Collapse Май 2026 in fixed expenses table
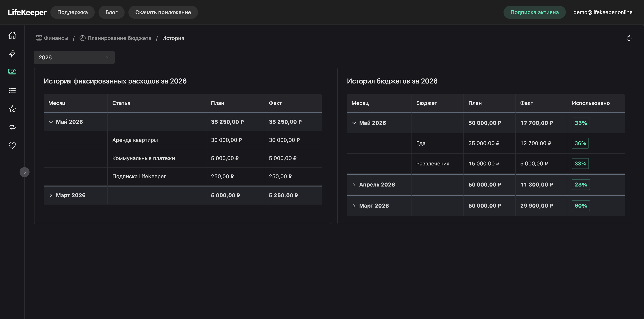The image size is (644, 319). (51, 122)
